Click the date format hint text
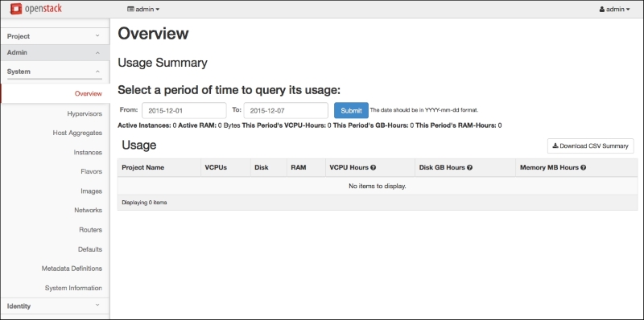This screenshot has width=644, height=320. click(x=424, y=110)
